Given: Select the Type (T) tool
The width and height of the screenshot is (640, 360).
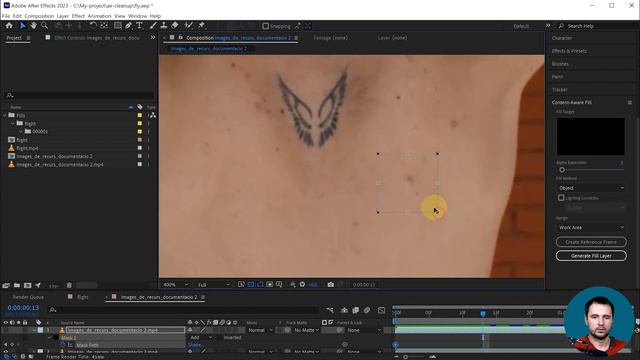Looking at the screenshot, I should click(139, 25).
